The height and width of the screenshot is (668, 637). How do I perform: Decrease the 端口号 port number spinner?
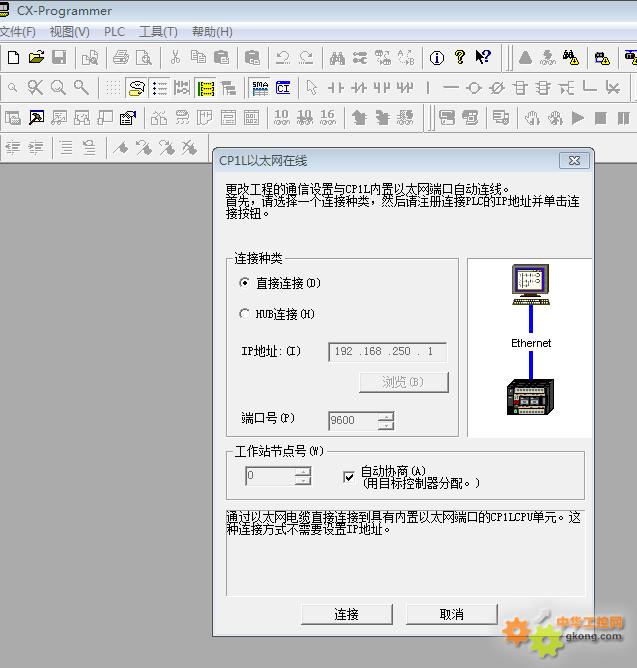coord(386,425)
